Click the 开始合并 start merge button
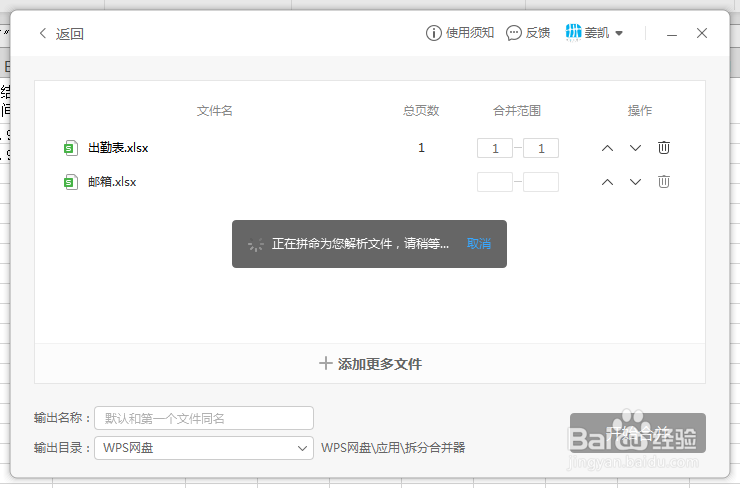Image resolution: width=740 pixels, height=488 pixels. point(638,433)
